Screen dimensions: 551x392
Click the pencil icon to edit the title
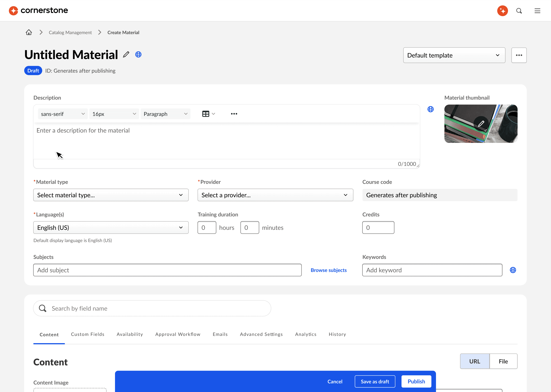126,55
